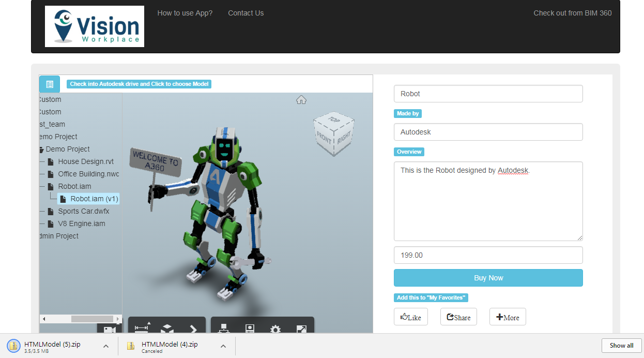Toggle the model list panel icon
Image resolution: width=644 pixels, height=358 pixels.
[x=50, y=84]
